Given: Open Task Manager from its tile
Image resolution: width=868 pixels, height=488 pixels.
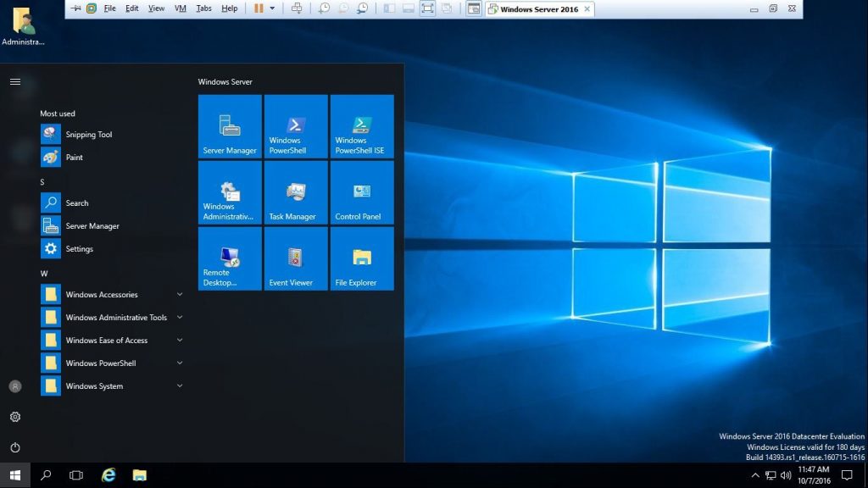Looking at the screenshot, I should click(x=295, y=192).
